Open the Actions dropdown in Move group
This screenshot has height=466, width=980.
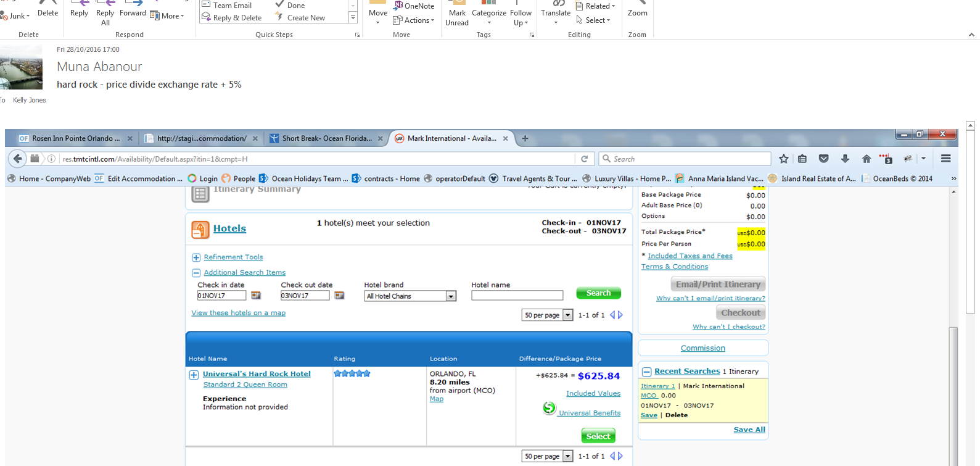pos(414,20)
